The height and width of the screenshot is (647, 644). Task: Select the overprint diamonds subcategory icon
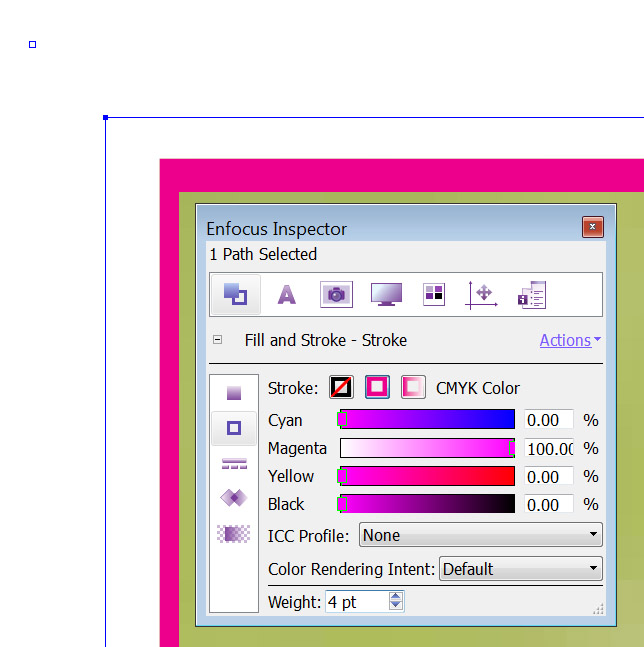point(234,498)
